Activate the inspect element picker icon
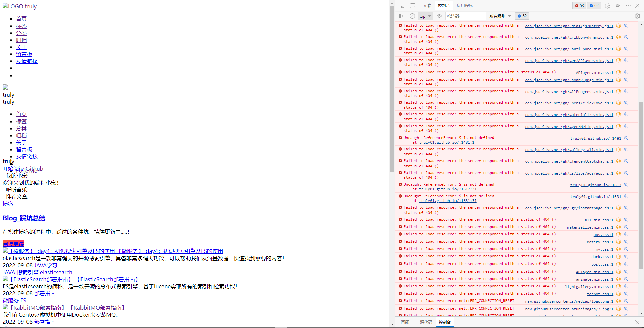The width and height of the screenshot is (644, 328). click(x=401, y=6)
